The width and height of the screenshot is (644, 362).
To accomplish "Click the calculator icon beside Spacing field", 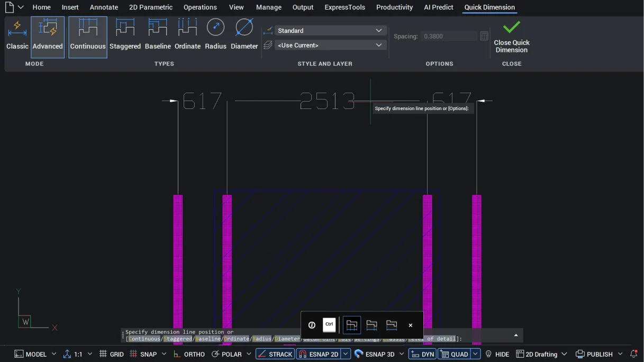I will pyautogui.click(x=484, y=37).
